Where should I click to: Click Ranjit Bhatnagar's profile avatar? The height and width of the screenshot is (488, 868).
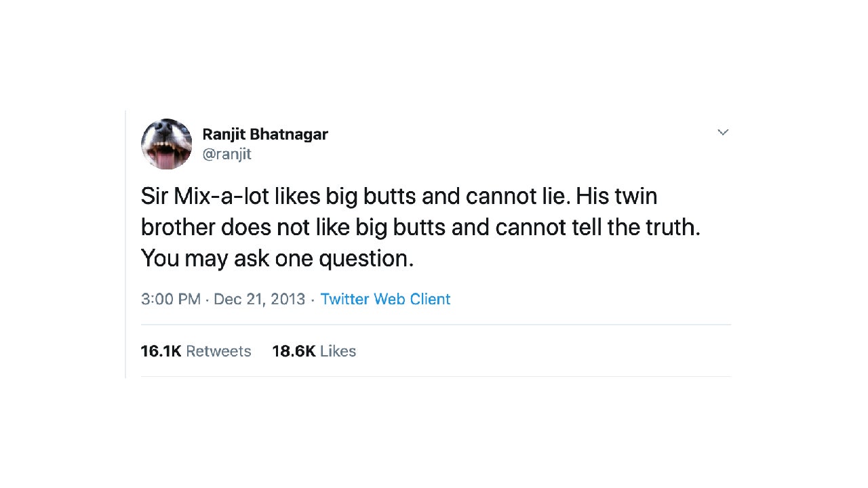166,144
